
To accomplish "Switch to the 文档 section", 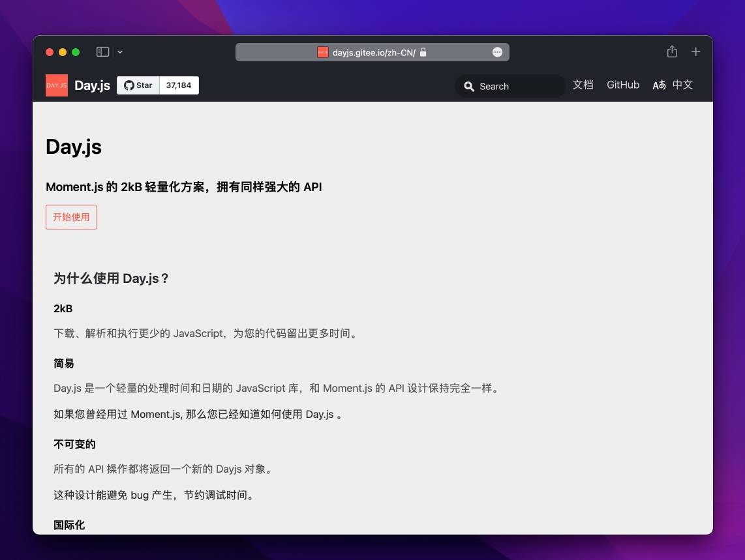I will [x=583, y=85].
